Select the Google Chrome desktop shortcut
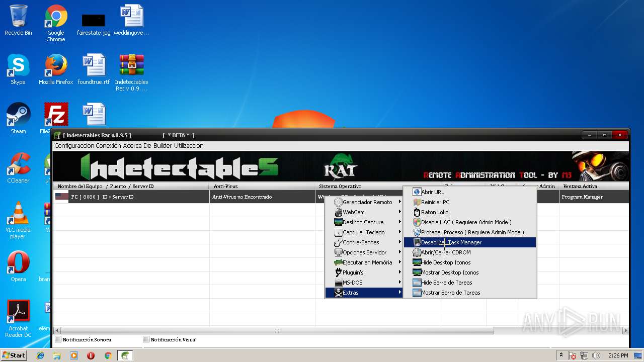644x362 pixels. pyautogui.click(x=56, y=23)
